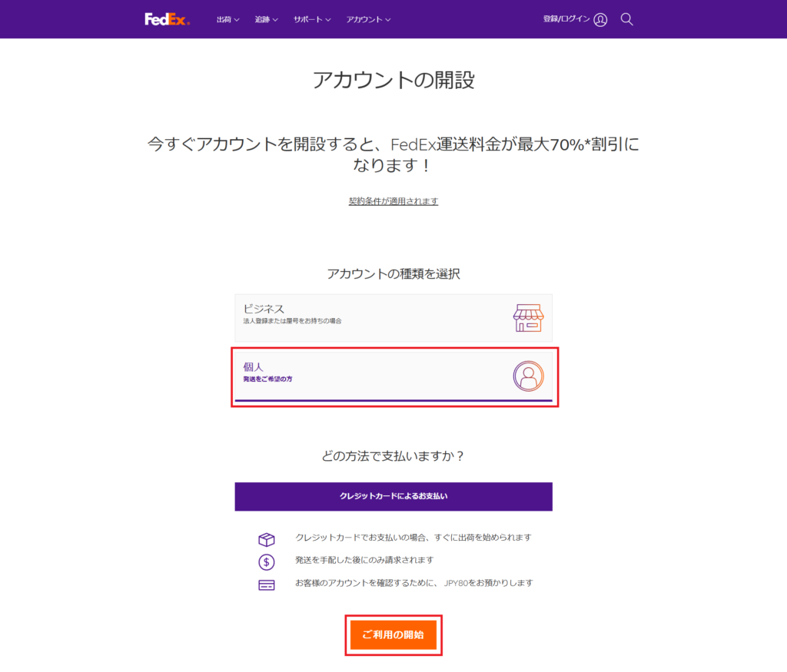This screenshot has width=787, height=672.
Task: Expand the 追跡 dropdown menu
Action: tap(266, 19)
